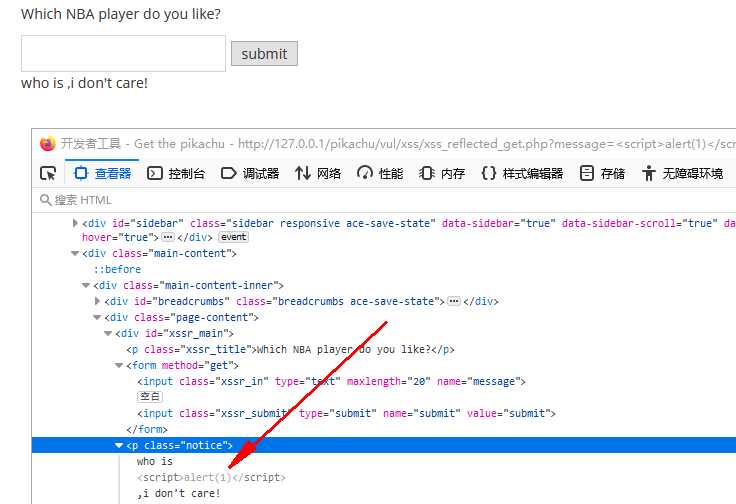Select the script alert(1) node
736x504 pixels.
click(x=211, y=477)
